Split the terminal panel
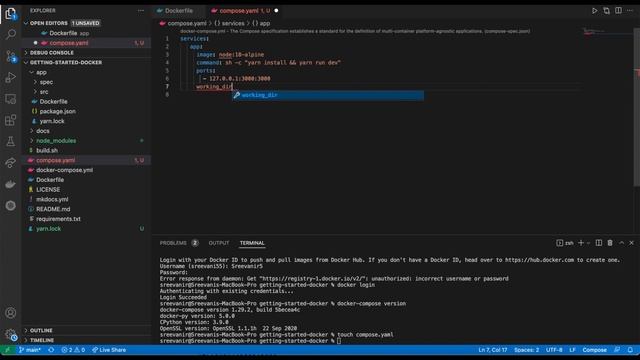The image size is (640, 360). pos(598,243)
